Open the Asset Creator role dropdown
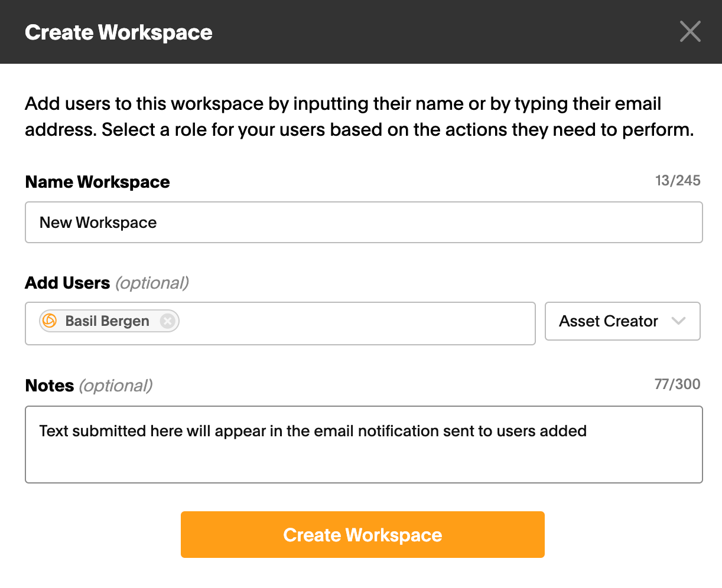Viewport: 722px width, 588px height. [x=623, y=321]
